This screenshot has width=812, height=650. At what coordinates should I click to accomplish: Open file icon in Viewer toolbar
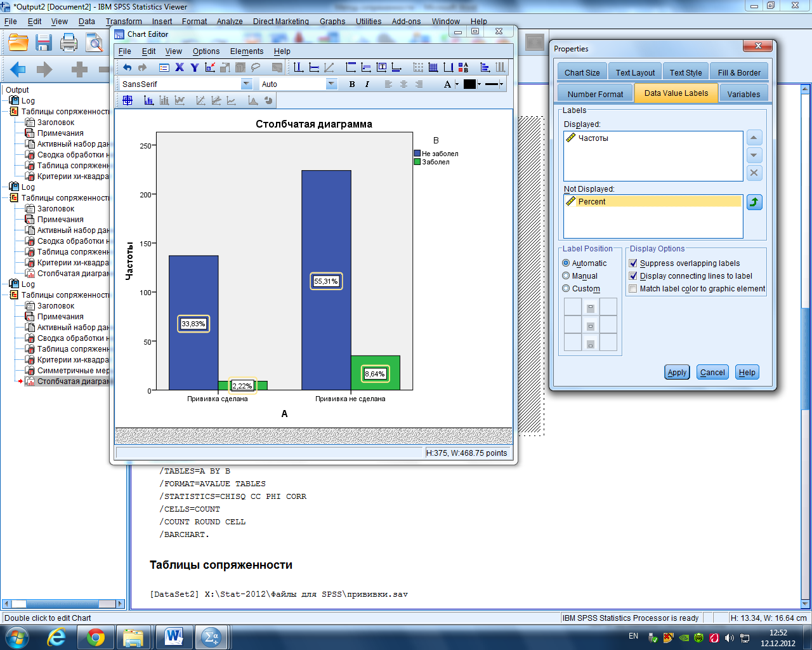pyautogui.click(x=18, y=43)
